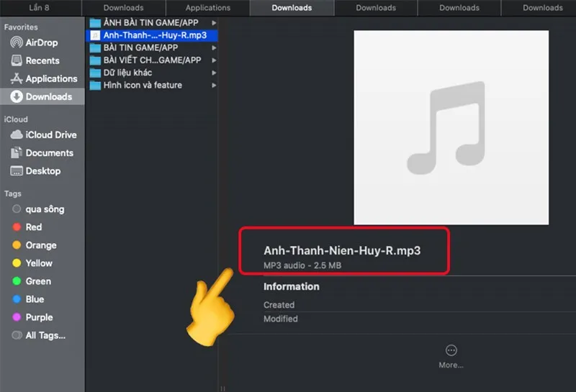Expand the Hình icon và feature folder arrow
Screen dimensions: 576x392
pos(214,85)
